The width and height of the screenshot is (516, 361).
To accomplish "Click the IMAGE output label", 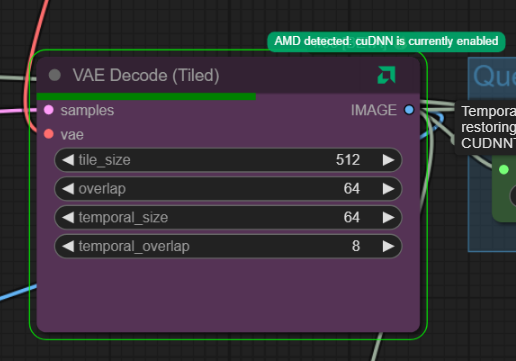I will pyautogui.click(x=374, y=110).
